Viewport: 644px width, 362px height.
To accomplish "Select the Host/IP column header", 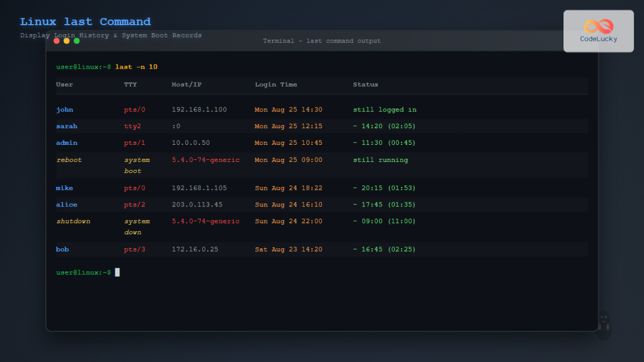I will (187, 85).
